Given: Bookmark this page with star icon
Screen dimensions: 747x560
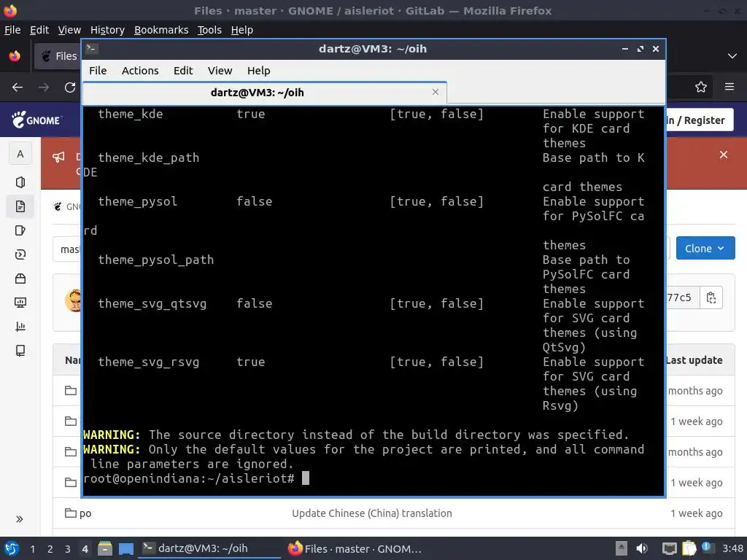Looking at the screenshot, I should coord(701,87).
